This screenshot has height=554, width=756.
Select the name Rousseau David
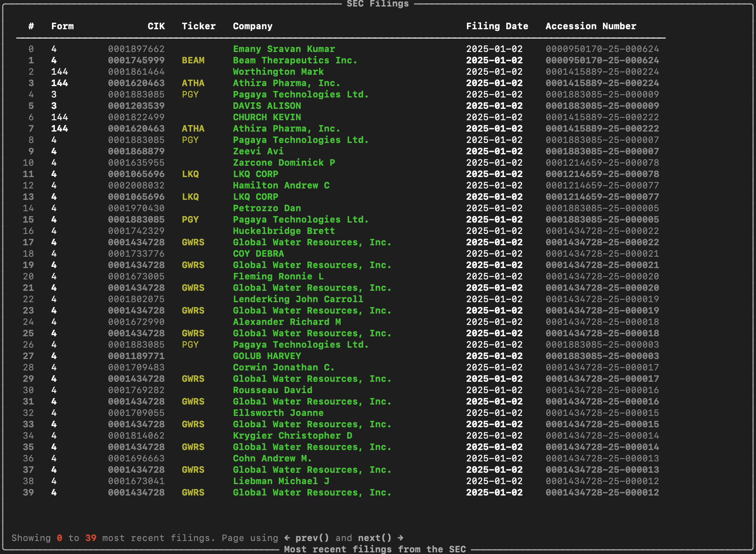point(272,390)
